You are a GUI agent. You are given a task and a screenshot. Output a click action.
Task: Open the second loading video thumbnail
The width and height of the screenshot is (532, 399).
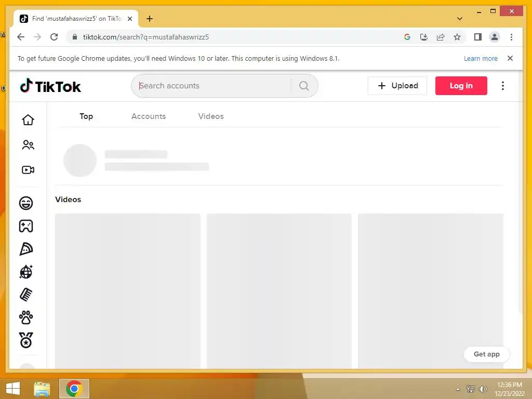279,291
